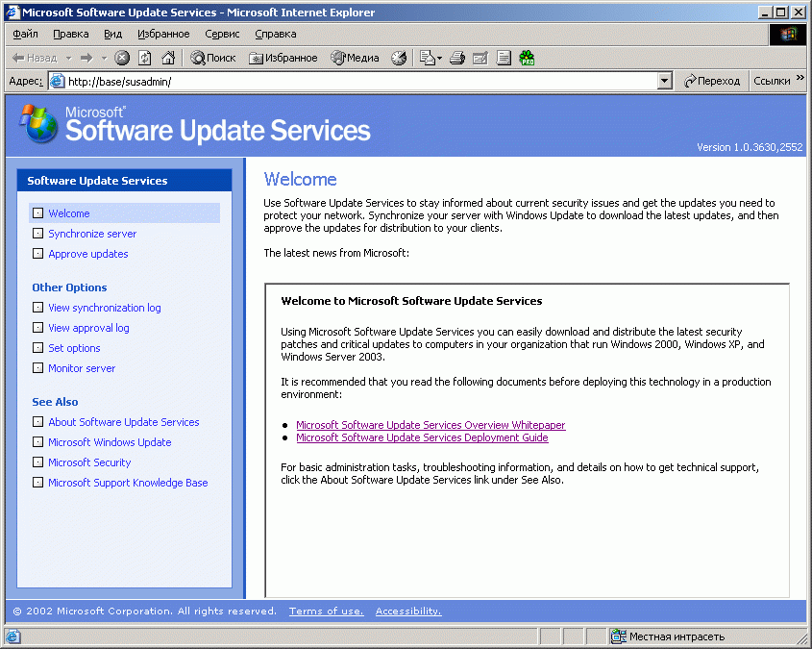Refresh the page using the Refresh icon
The image size is (812, 649).
point(145,58)
